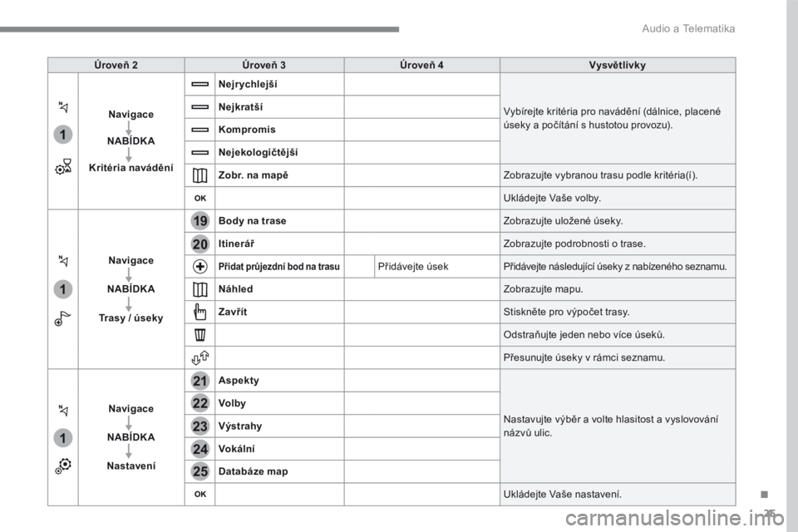This screenshot has height=532, width=798.
Task: Select the hand pointer icon beside Zavřít
Action: click(200, 312)
